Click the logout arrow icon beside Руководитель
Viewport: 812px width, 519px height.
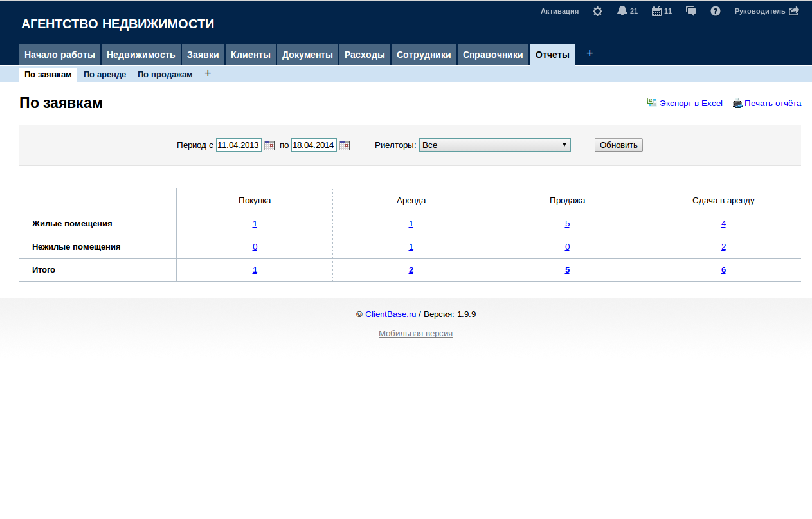pos(794,11)
